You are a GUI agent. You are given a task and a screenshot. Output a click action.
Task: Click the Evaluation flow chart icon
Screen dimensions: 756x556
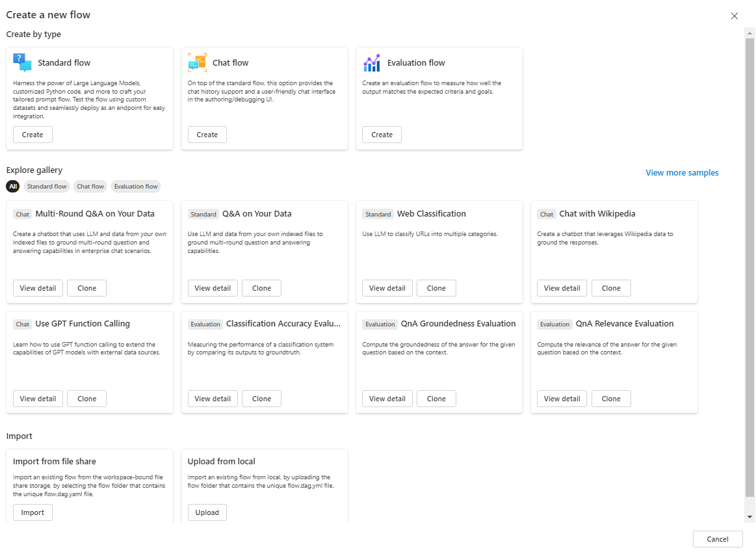click(x=372, y=62)
